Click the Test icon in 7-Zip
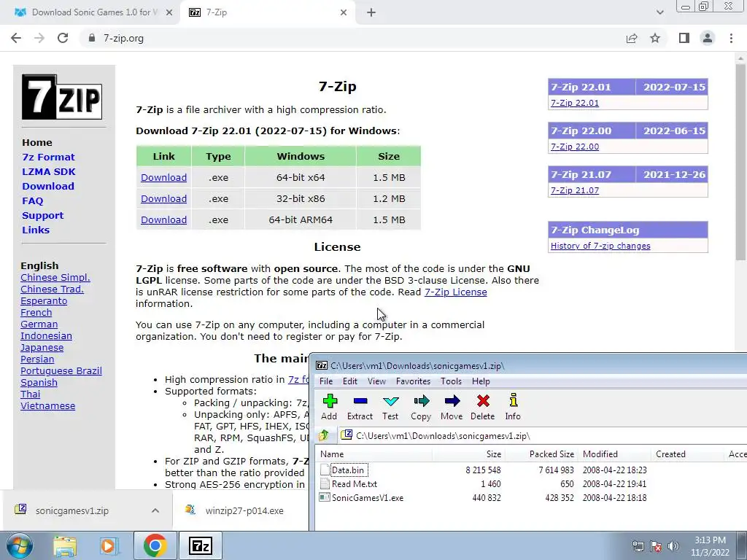The height and width of the screenshot is (560, 747). tap(391, 402)
